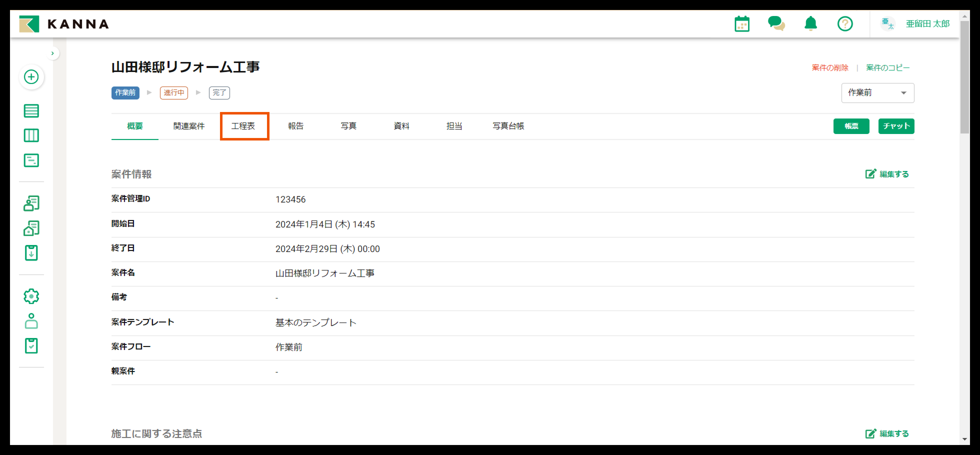Image resolution: width=980 pixels, height=455 pixels.
Task: Click the plus circle create icon
Action: [x=31, y=77]
